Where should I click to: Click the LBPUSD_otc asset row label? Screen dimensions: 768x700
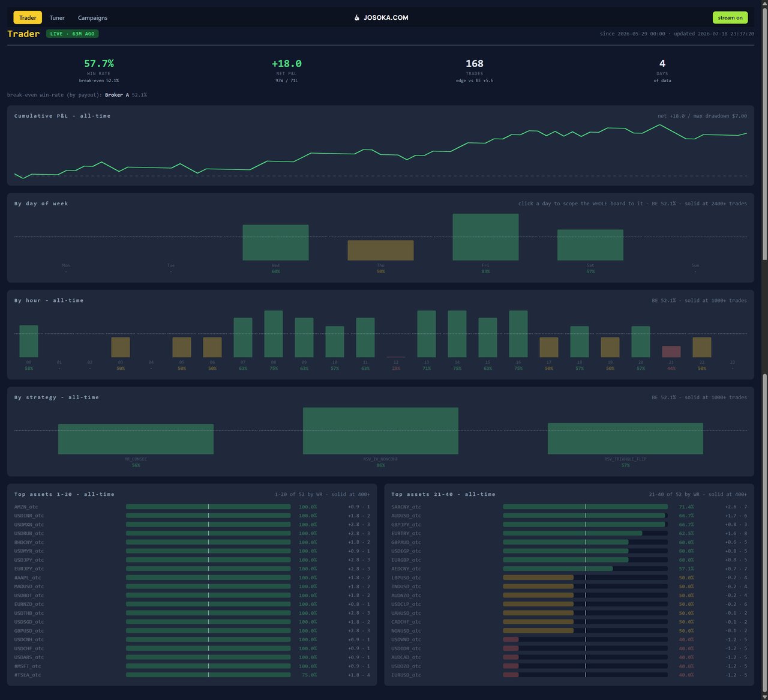(x=406, y=578)
